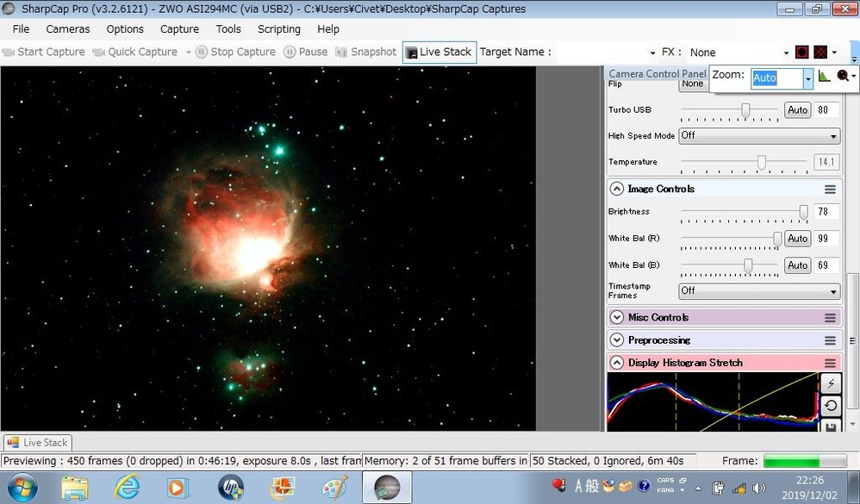This screenshot has height=504, width=860.
Task: Click the Quick Capture toolbar button
Action: point(135,52)
